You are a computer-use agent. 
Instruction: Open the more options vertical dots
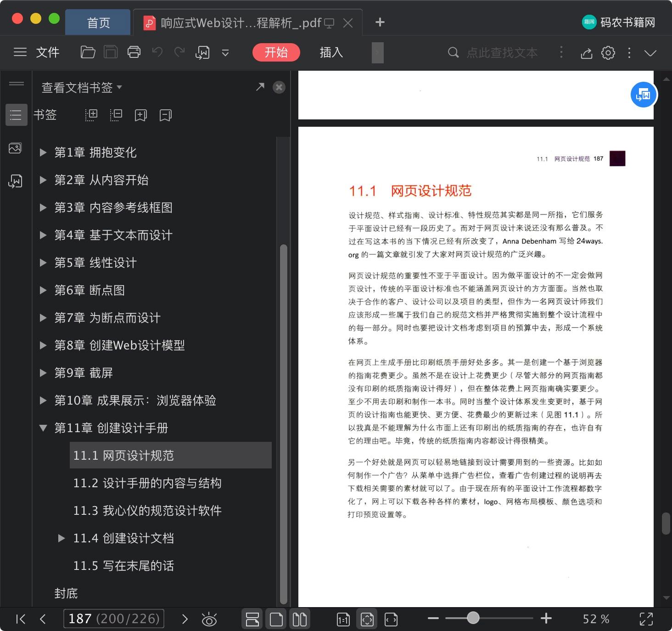[629, 53]
